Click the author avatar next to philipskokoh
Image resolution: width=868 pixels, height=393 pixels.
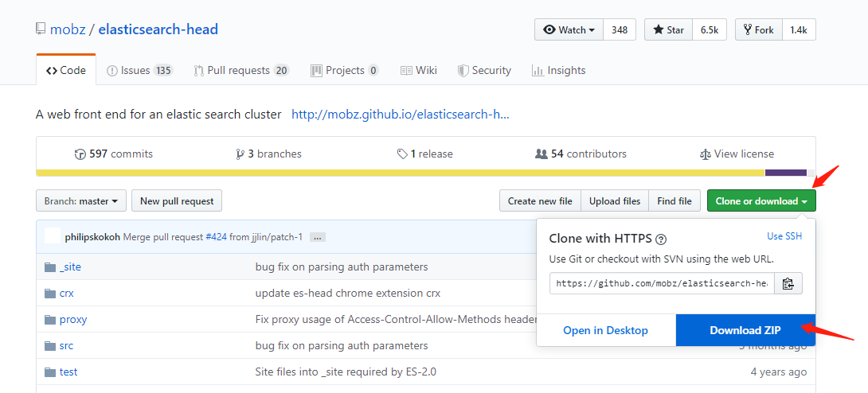click(53, 236)
